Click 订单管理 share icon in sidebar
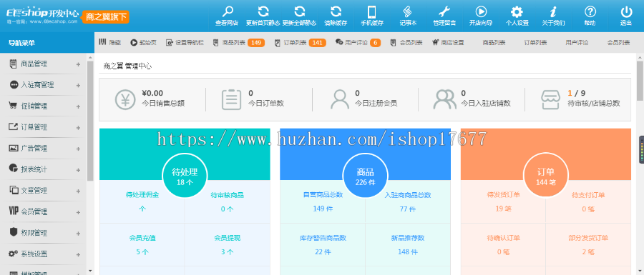This screenshot has width=644, height=275. click(x=13, y=126)
